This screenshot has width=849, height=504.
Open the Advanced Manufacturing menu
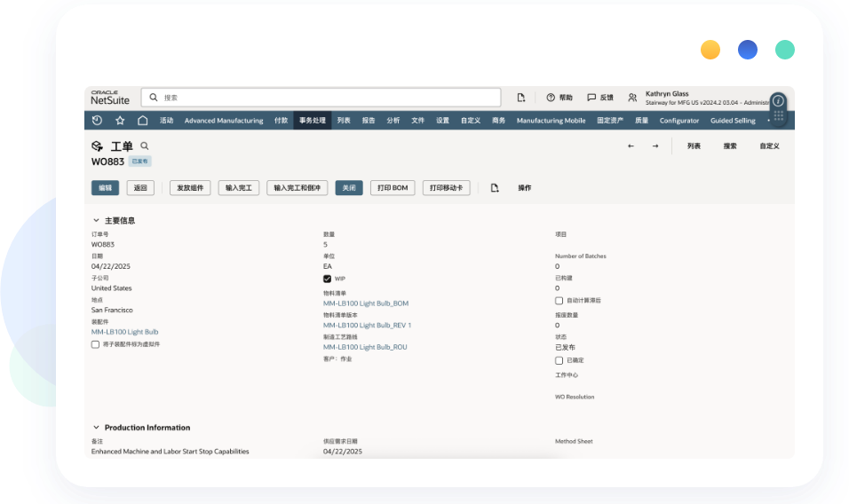point(224,121)
